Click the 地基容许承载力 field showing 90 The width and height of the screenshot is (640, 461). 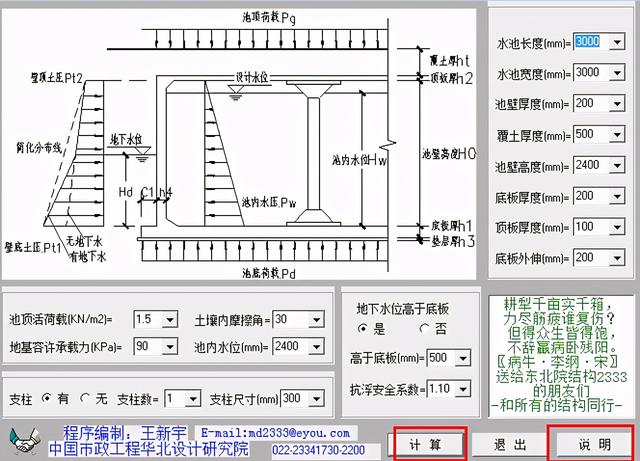[148, 347]
